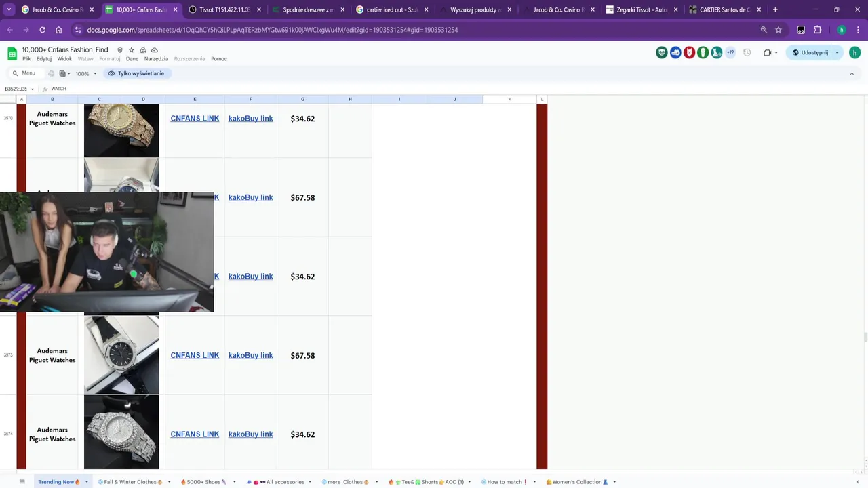Open the version history clock icon

click(747, 52)
